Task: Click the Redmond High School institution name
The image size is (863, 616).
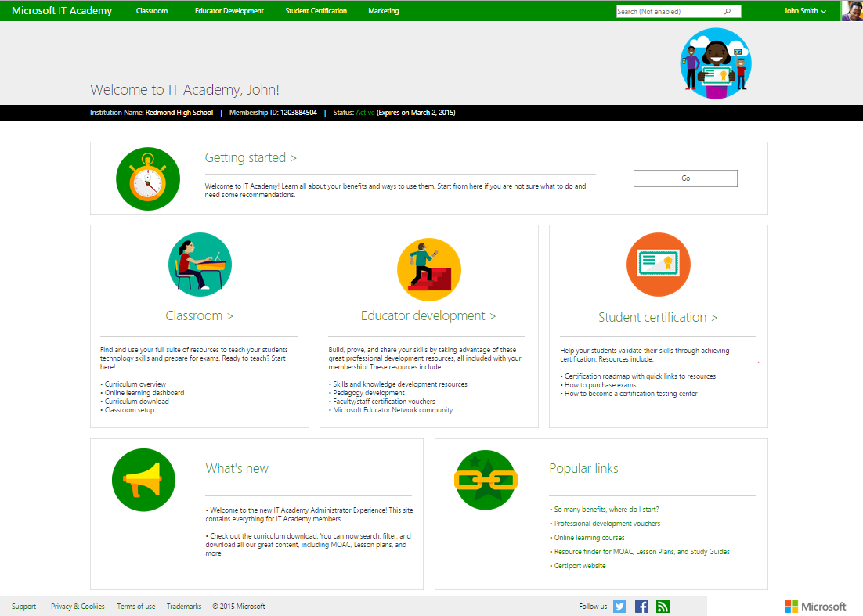Action: (179, 113)
